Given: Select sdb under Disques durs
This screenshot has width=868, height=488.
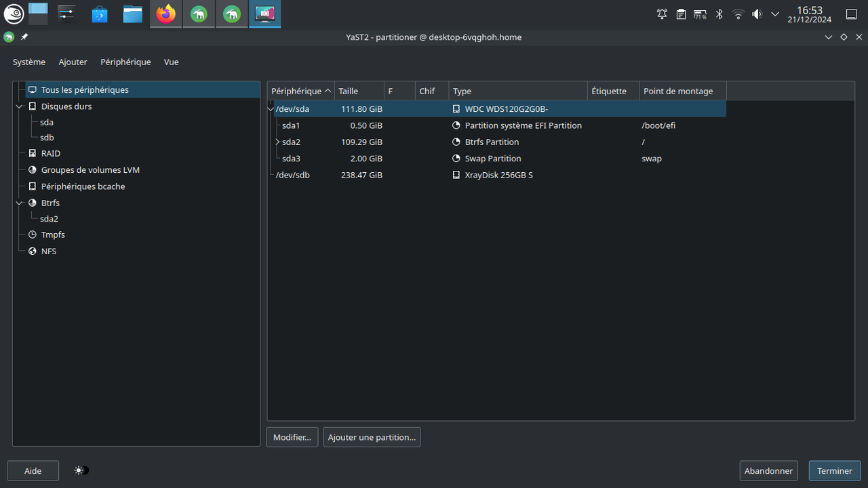Looking at the screenshot, I should (47, 138).
